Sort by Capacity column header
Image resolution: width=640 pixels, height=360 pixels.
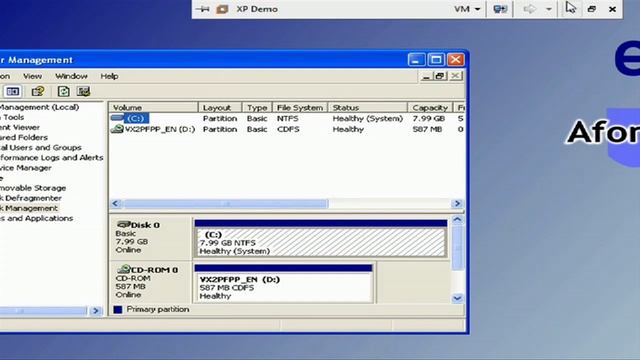click(430, 108)
